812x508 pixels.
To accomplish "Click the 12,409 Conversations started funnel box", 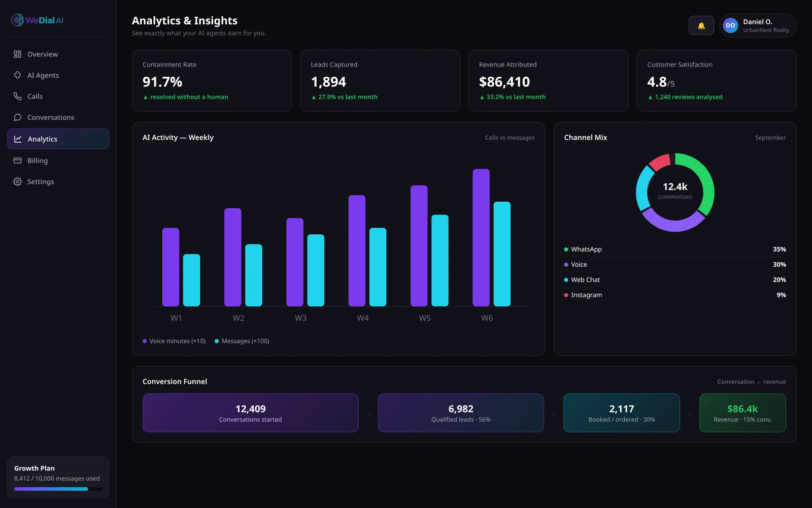I will (x=250, y=413).
